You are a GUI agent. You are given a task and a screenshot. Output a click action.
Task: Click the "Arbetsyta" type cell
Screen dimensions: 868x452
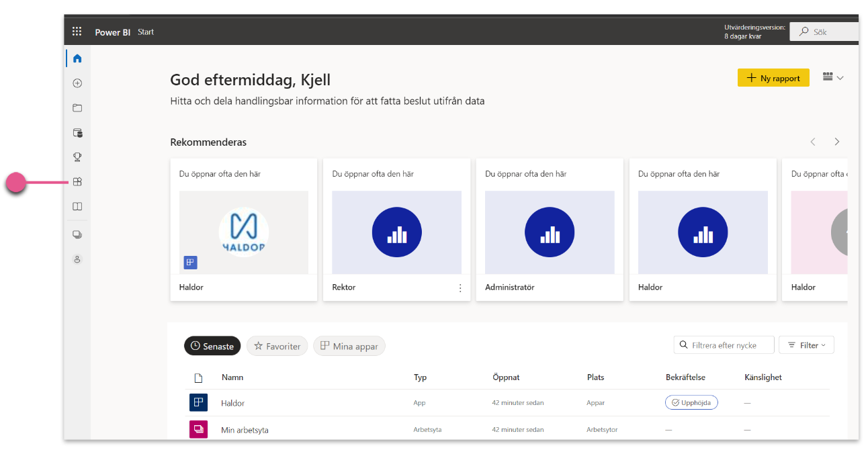(427, 430)
